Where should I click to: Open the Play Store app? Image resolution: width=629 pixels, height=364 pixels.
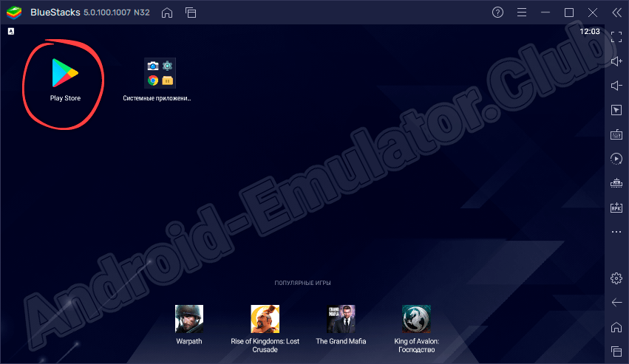click(x=65, y=74)
